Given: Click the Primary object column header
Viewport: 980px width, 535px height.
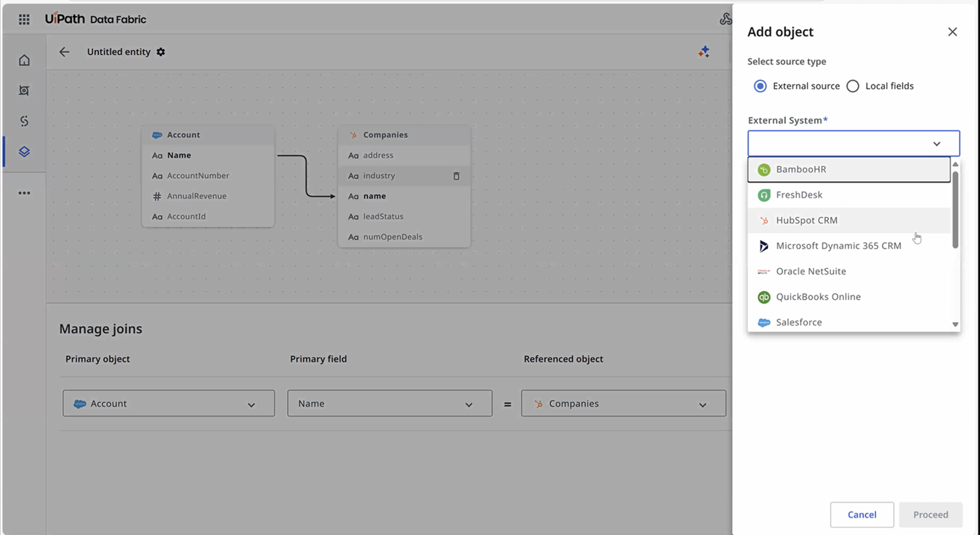Looking at the screenshot, I should 98,359.
